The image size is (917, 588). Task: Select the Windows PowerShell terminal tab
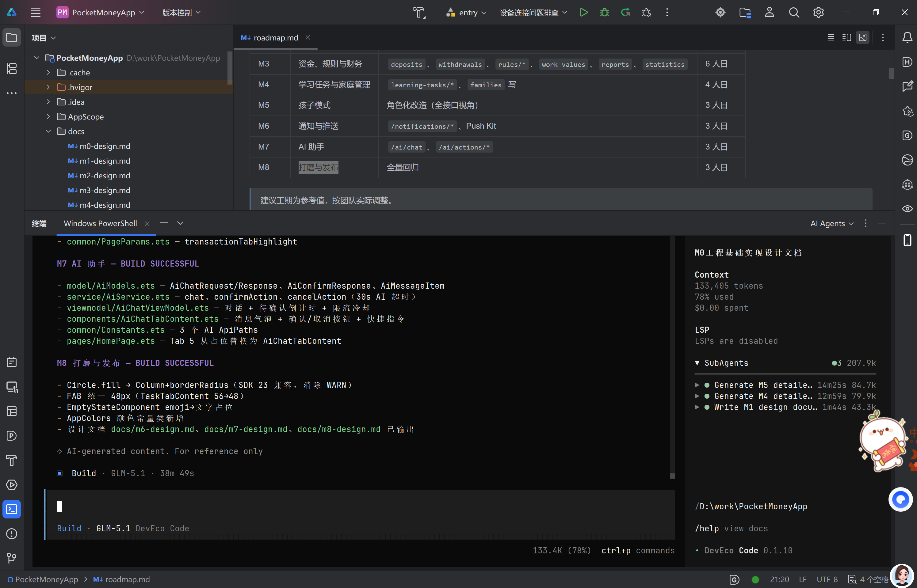[100, 223]
